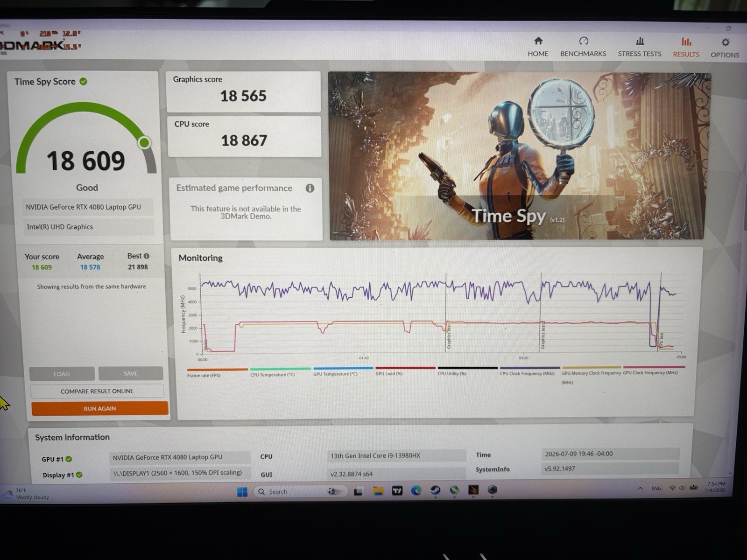747x560 pixels.
Task: Click the info icon next to Best score
Action: coord(147,256)
